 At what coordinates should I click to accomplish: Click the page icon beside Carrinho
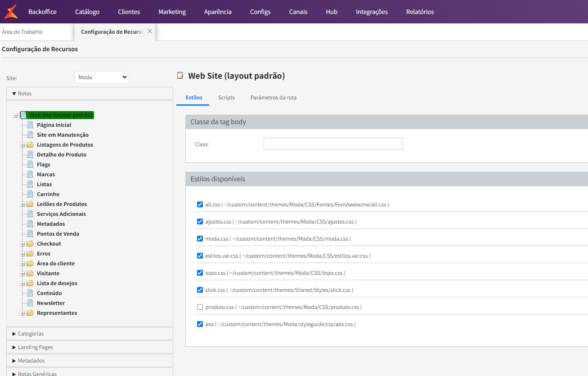tap(30, 194)
